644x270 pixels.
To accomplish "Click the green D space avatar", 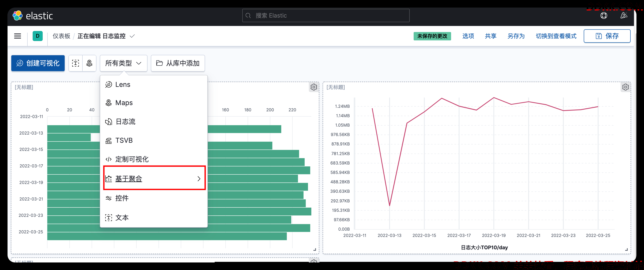I will 37,36.
